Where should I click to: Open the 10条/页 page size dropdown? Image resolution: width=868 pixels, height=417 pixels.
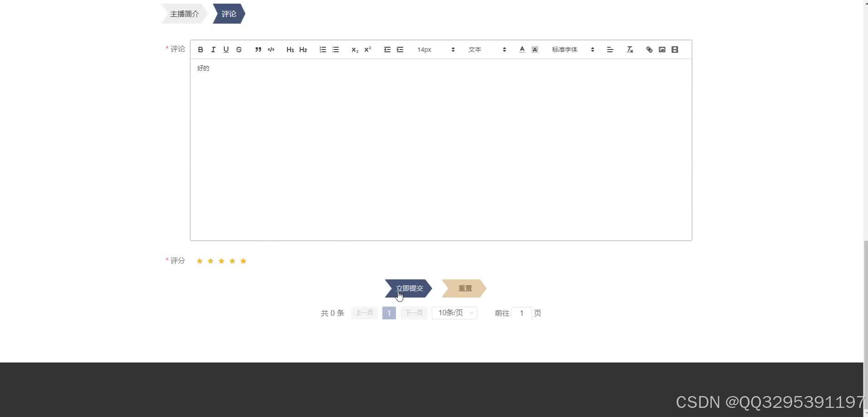[454, 313]
